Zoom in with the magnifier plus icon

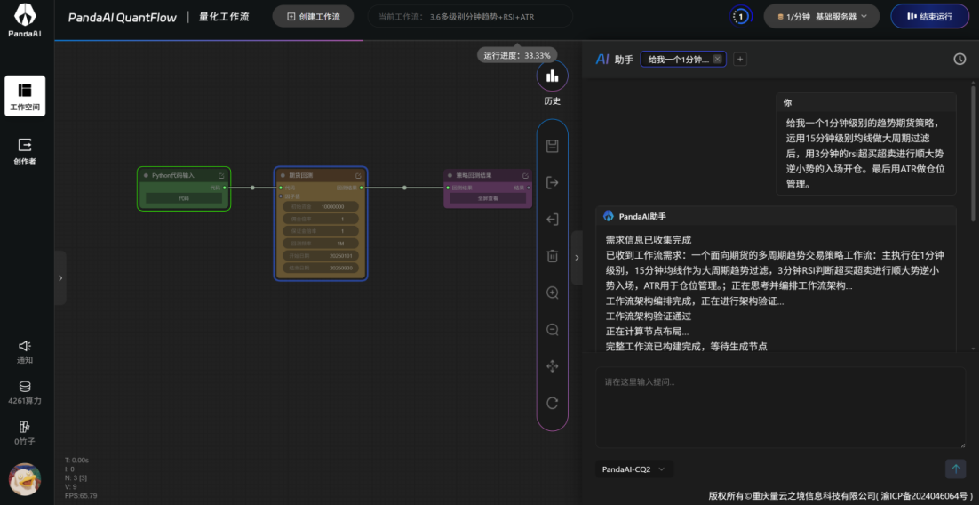click(x=553, y=293)
